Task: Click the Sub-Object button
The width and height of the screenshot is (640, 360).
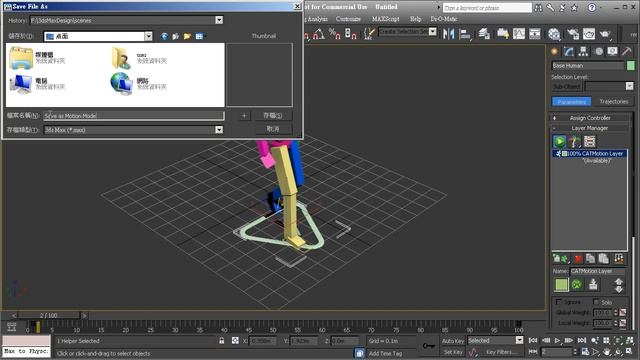Action: 566,87
